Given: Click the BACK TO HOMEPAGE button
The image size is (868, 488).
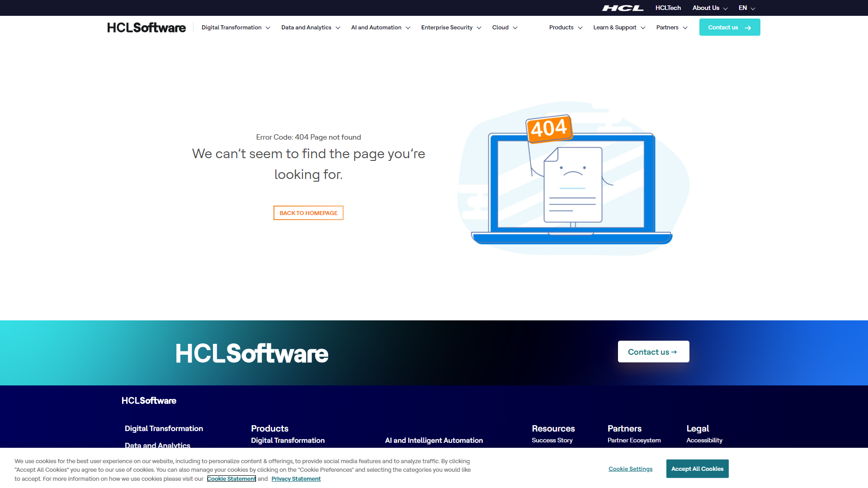Looking at the screenshot, I should pos(308,213).
